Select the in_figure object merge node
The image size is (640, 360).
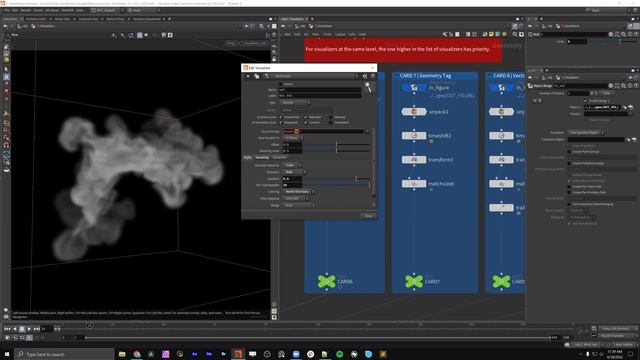pos(414,87)
